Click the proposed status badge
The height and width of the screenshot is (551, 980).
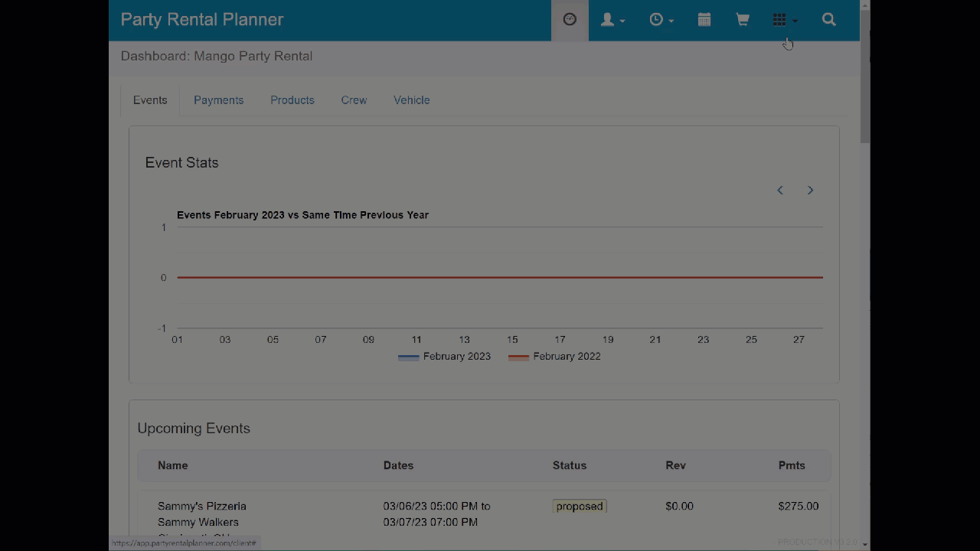[x=580, y=506]
